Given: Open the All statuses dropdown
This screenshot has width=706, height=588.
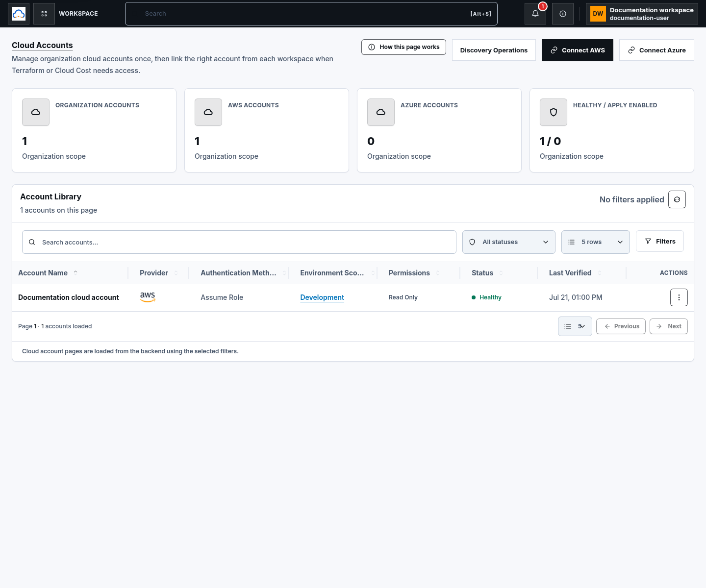Looking at the screenshot, I should (x=509, y=242).
